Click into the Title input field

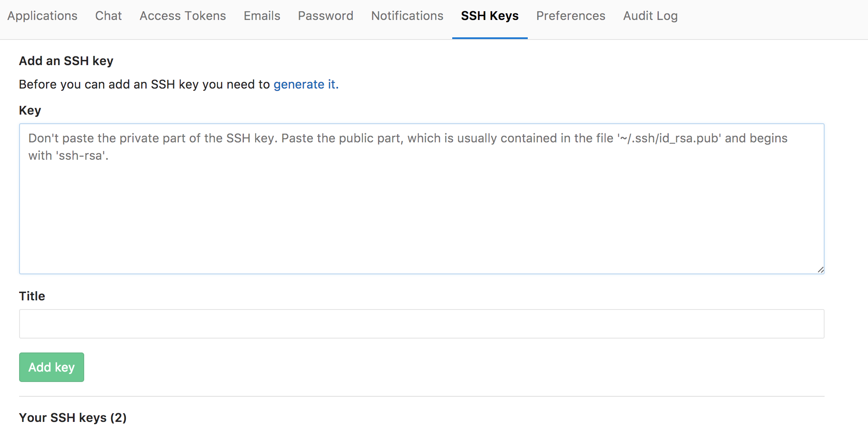[421, 324]
